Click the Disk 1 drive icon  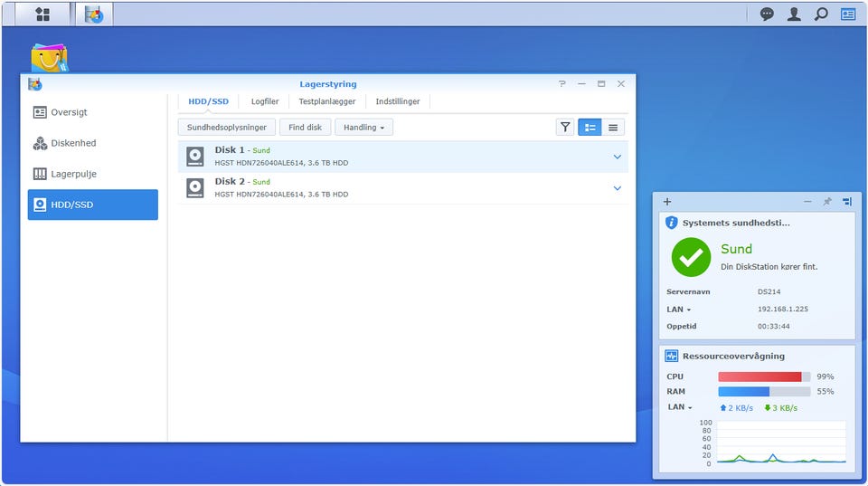(195, 157)
